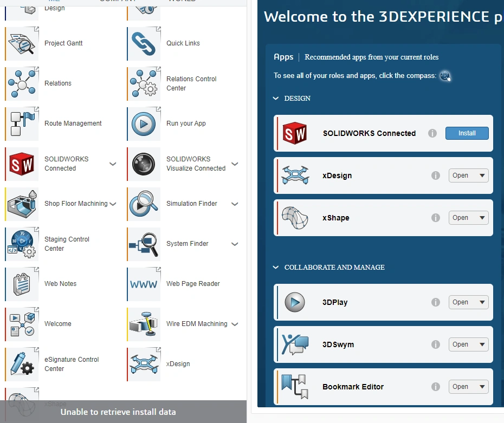This screenshot has height=423, width=504.
Task: Click the Quick Links label
Action: click(x=183, y=43)
